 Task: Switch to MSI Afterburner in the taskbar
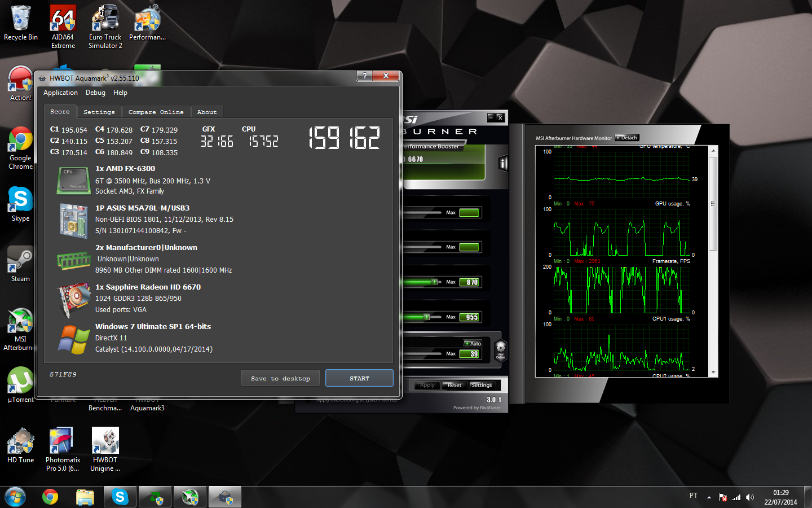(x=190, y=497)
